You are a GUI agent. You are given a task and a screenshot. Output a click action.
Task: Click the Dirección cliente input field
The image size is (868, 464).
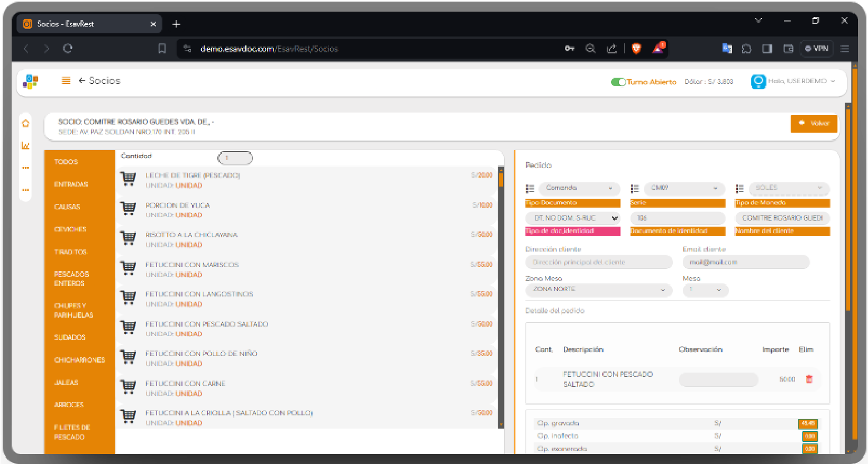pyautogui.click(x=599, y=262)
